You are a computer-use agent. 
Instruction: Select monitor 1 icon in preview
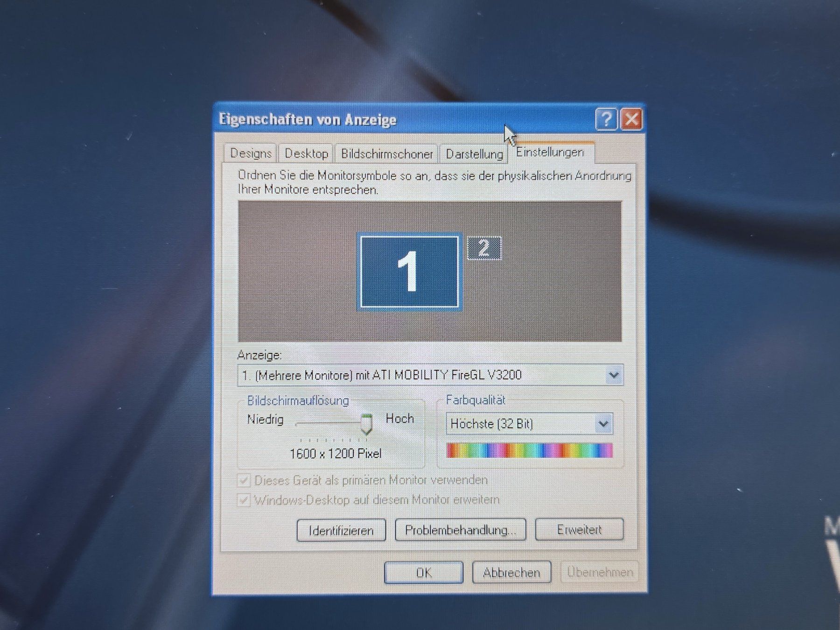pos(409,272)
